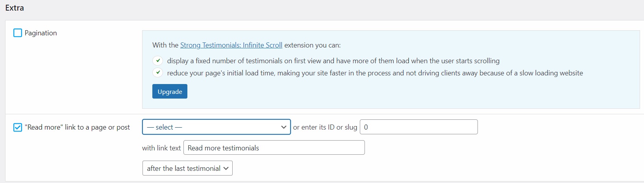Click the "or enter its ID or slug" label

[x=325, y=127]
